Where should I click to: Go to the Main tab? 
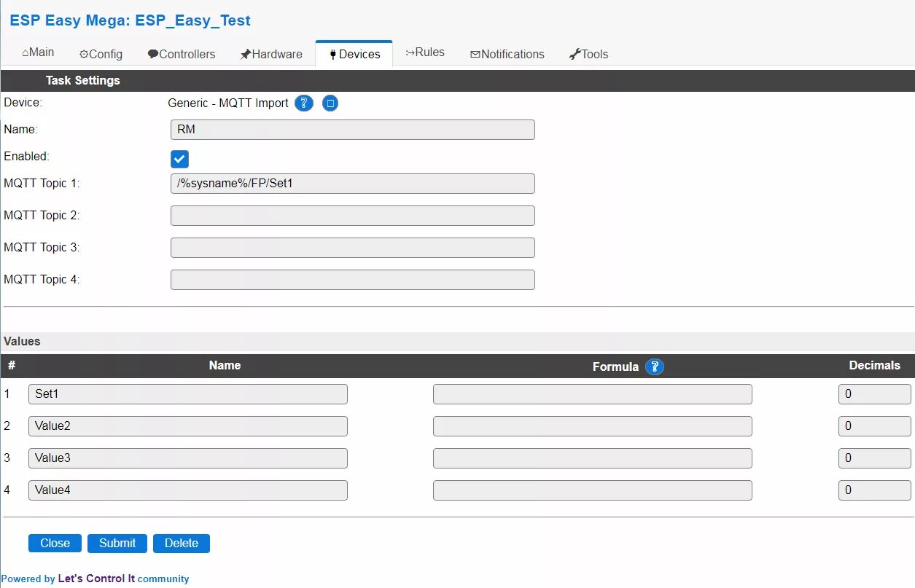pos(38,53)
